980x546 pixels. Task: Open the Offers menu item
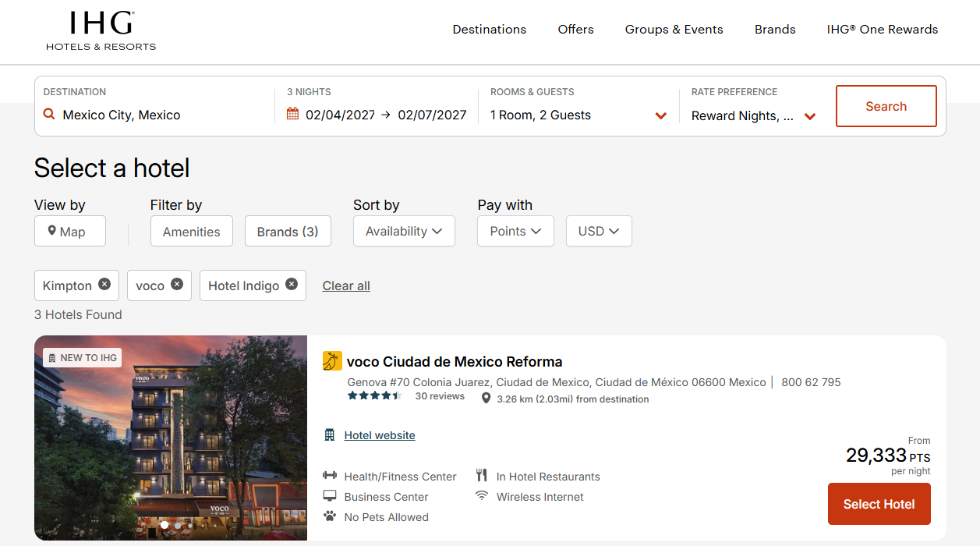coord(576,30)
